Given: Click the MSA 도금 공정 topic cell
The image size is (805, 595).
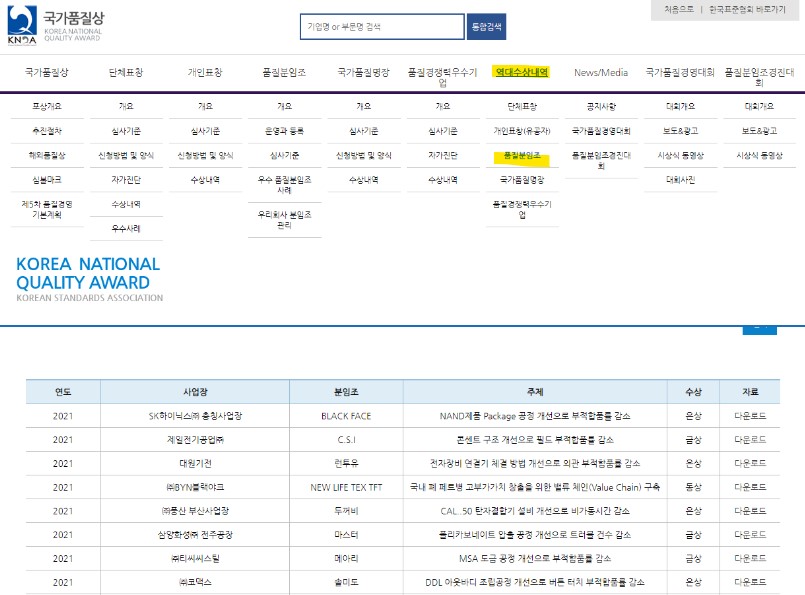Looking at the screenshot, I should click(x=535, y=559).
